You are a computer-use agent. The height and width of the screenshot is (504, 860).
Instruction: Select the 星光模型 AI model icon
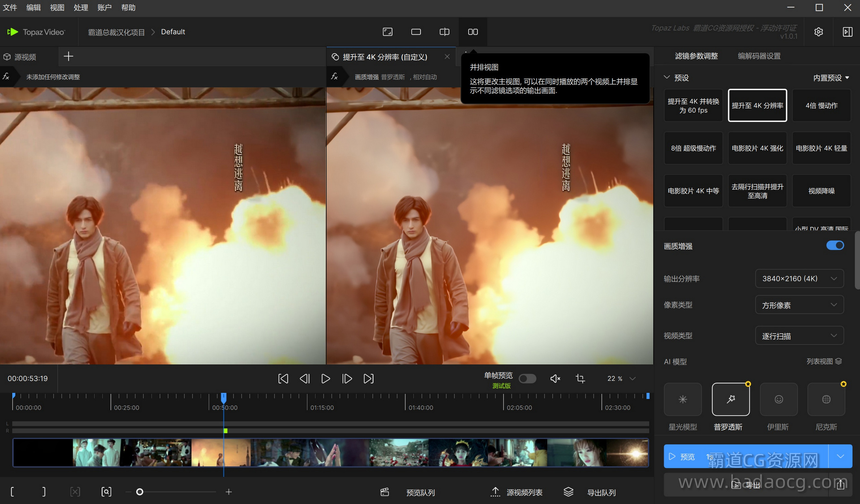pos(683,399)
